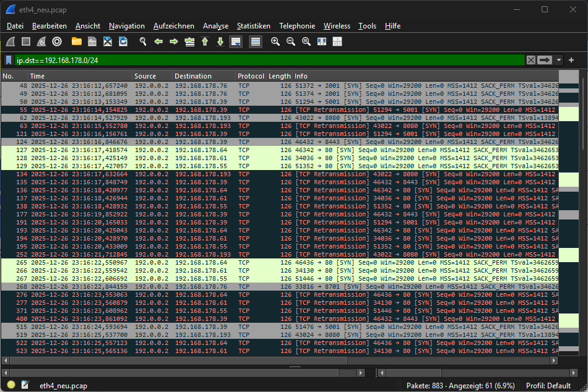This screenshot has width=588, height=392.
Task: Sort packets by the Destination column header
Action: (204, 76)
